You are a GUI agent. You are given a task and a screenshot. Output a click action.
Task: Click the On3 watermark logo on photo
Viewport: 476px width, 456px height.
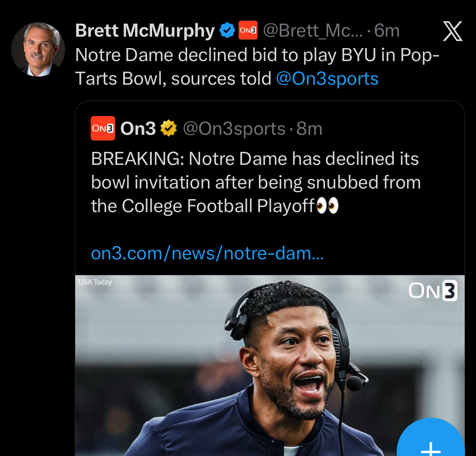pyautogui.click(x=432, y=291)
